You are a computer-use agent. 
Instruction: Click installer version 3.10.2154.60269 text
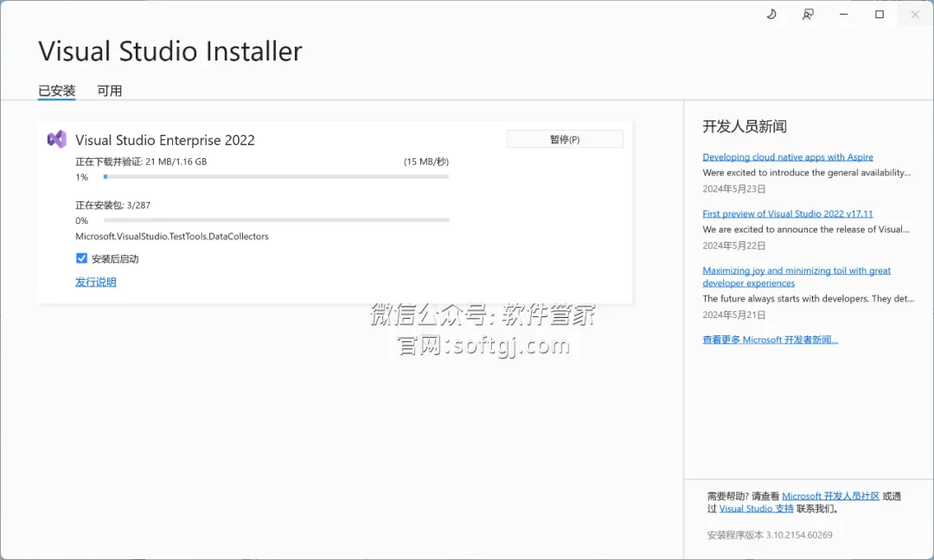[770, 535]
